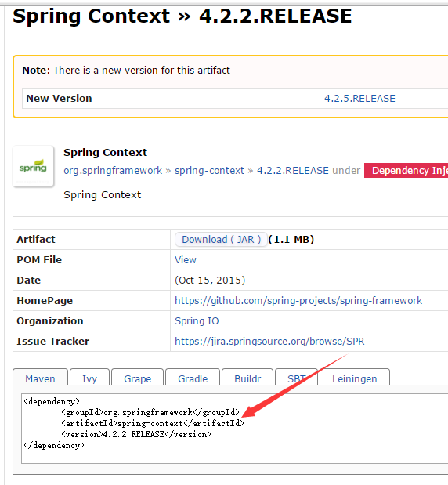
Task: Click the 'Date' row label
Action: (29, 281)
